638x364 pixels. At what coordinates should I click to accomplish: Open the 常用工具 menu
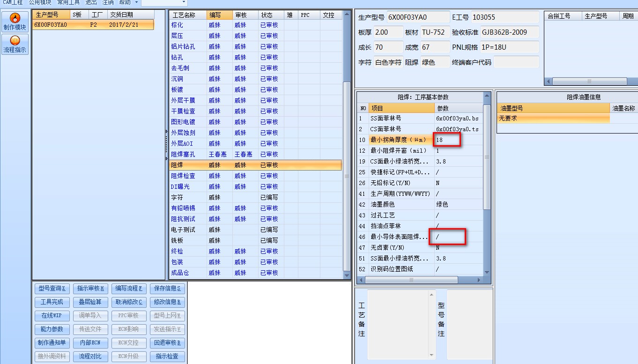(x=68, y=2)
